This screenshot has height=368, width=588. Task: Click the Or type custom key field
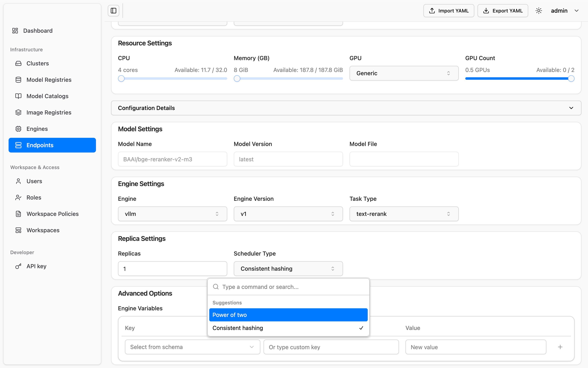(331, 347)
